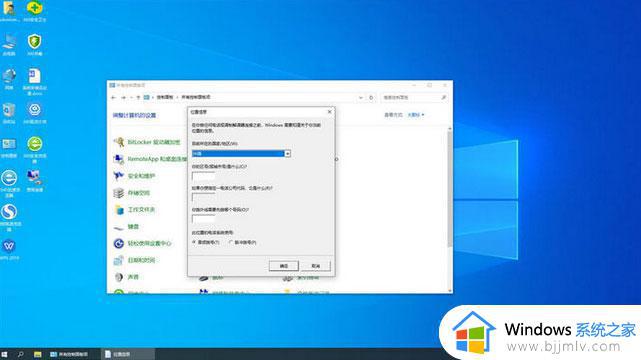Launch Sogou browser desktop shortcut

click(9, 217)
